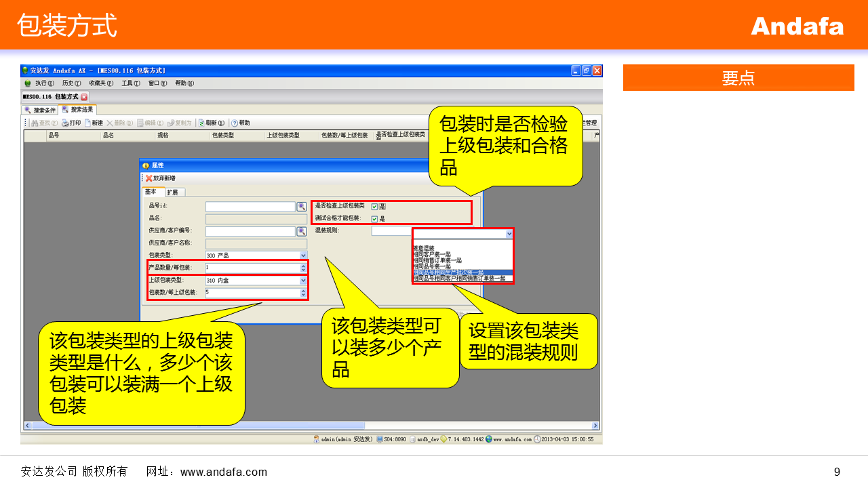Open the 包装类型 dropdown showing 300 产品
The height and width of the screenshot is (488, 868).
(x=303, y=256)
